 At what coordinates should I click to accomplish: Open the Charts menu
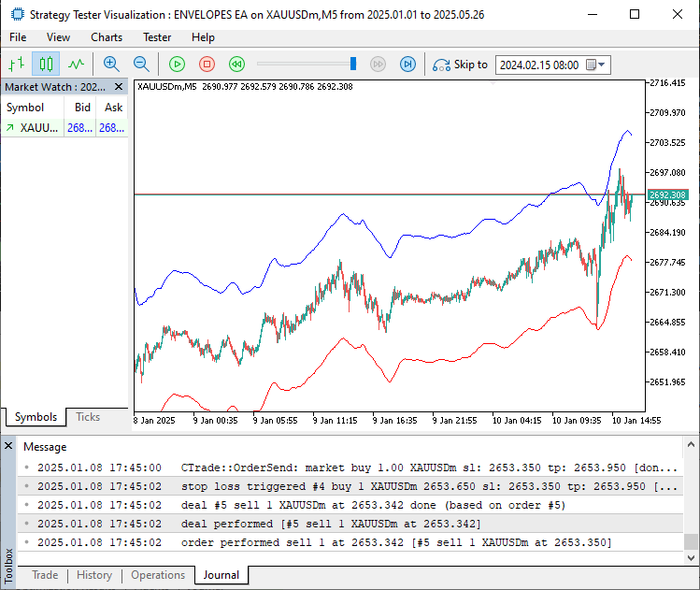click(x=107, y=37)
